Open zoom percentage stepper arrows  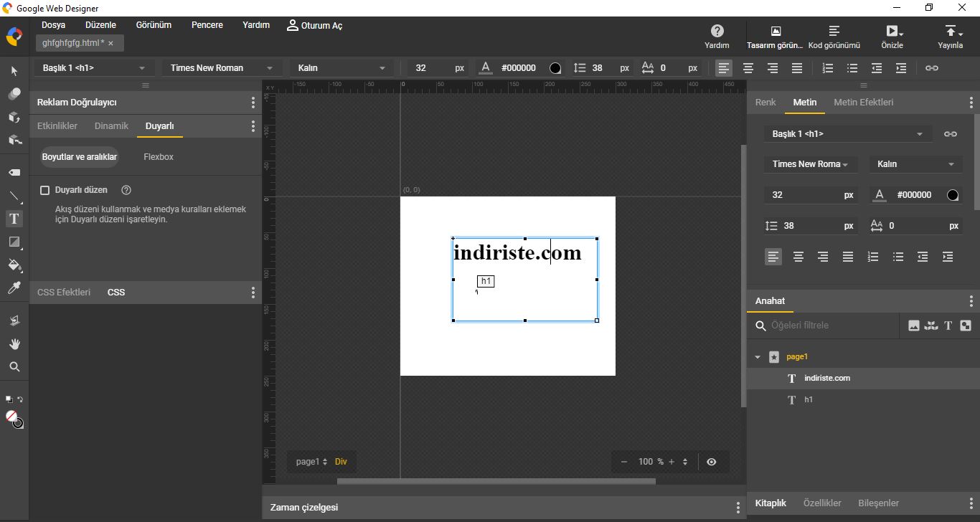click(685, 462)
